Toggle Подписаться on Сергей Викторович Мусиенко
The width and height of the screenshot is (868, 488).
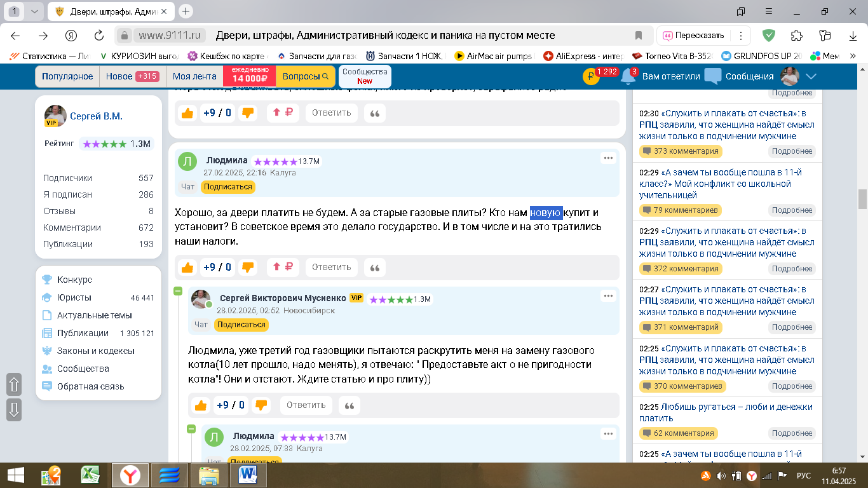coord(241,324)
